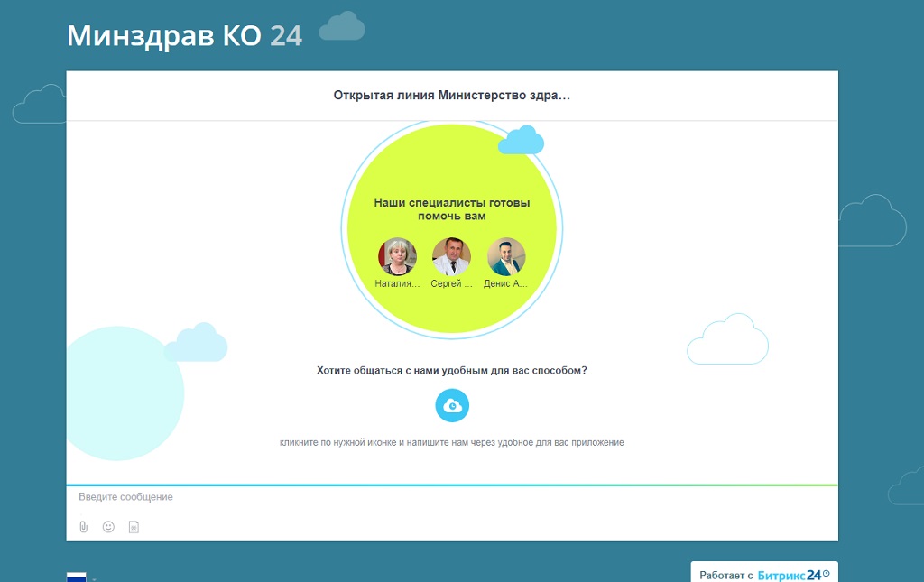Click the Наши специалисты готовы помочь вам text

pyautogui.click(x=451, y=209)
